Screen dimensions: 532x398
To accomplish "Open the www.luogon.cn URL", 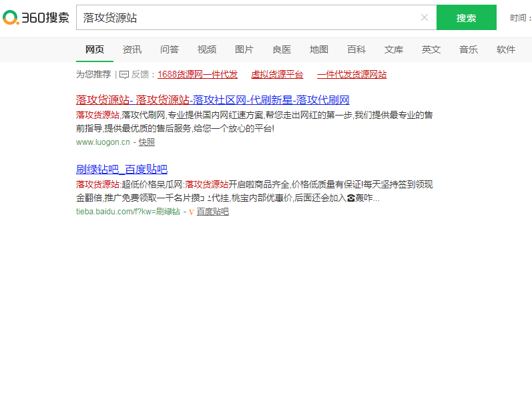I will click(x=103, y=142).
